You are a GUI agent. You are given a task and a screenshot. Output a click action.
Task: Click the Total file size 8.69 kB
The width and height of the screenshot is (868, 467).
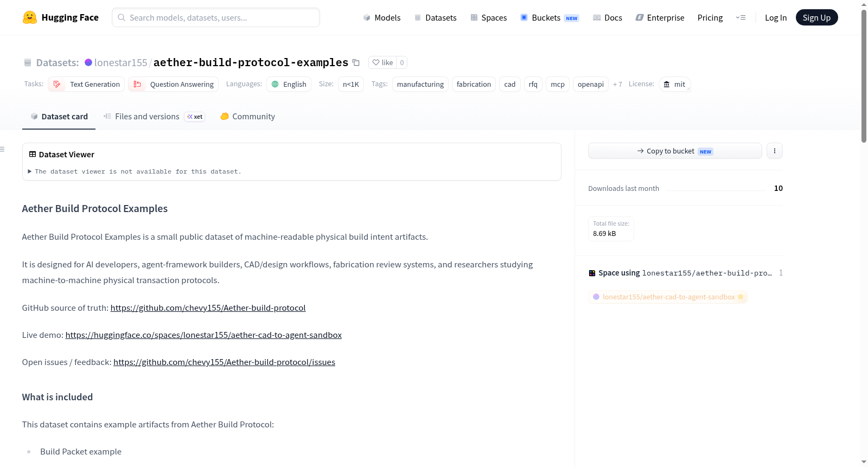(611, 228)
